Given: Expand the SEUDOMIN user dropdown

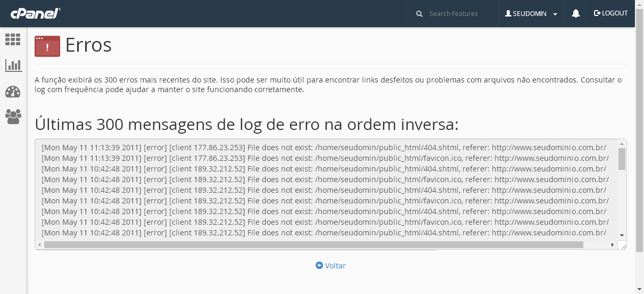Looking at the screenshot, I should (531, 13).
